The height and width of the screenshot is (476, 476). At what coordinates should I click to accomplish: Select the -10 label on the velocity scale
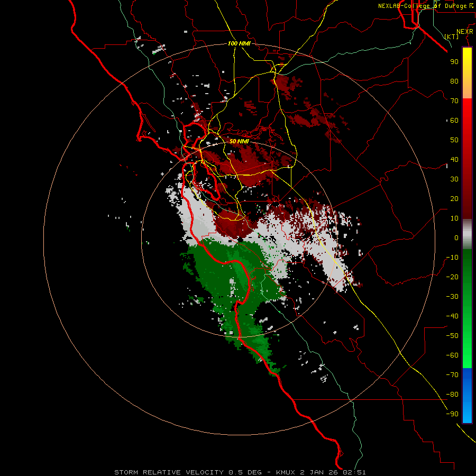click(x=452, y=258)
